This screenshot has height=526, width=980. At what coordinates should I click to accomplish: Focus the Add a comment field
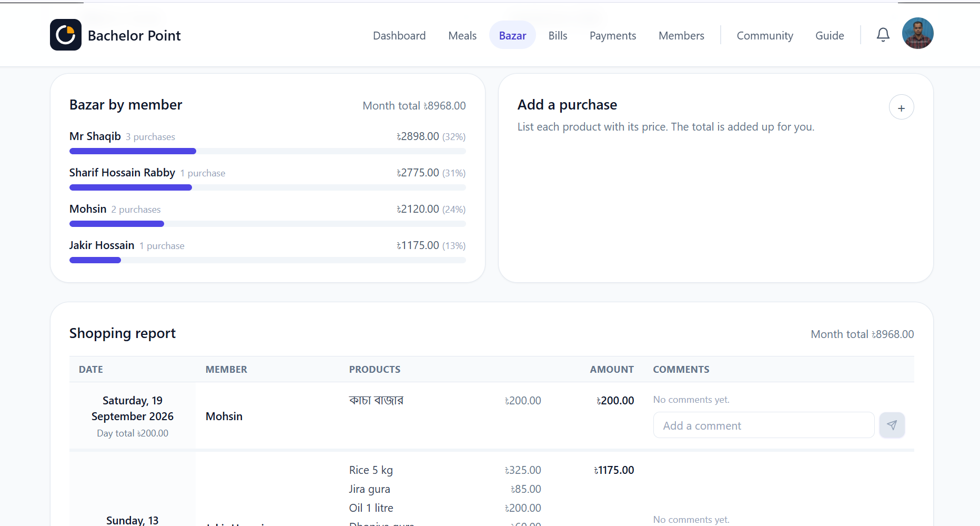click(764, 425)
